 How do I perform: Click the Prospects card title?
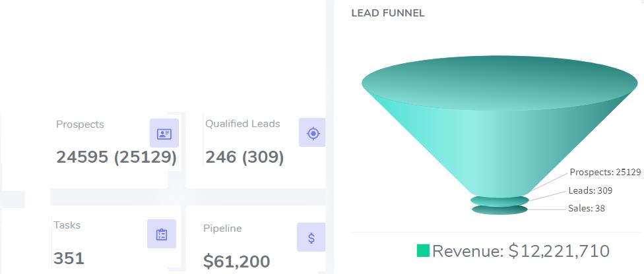point(80,124)
